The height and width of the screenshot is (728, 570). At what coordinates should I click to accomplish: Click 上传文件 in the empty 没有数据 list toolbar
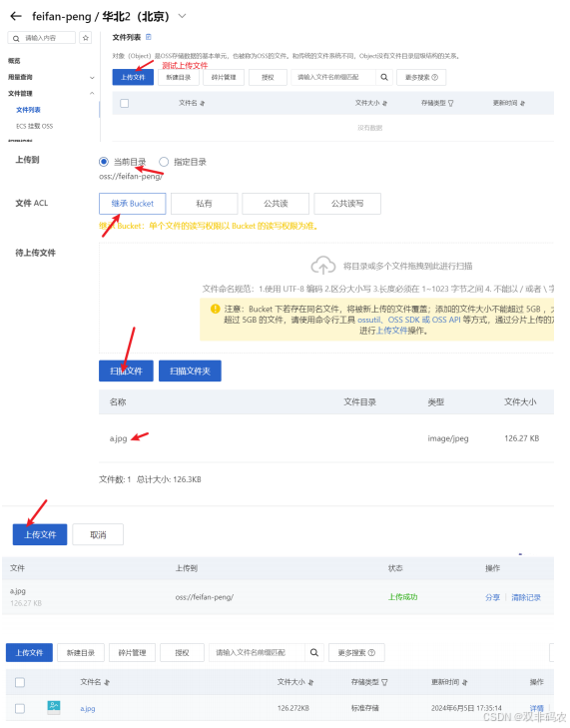(x=133, y=77)
